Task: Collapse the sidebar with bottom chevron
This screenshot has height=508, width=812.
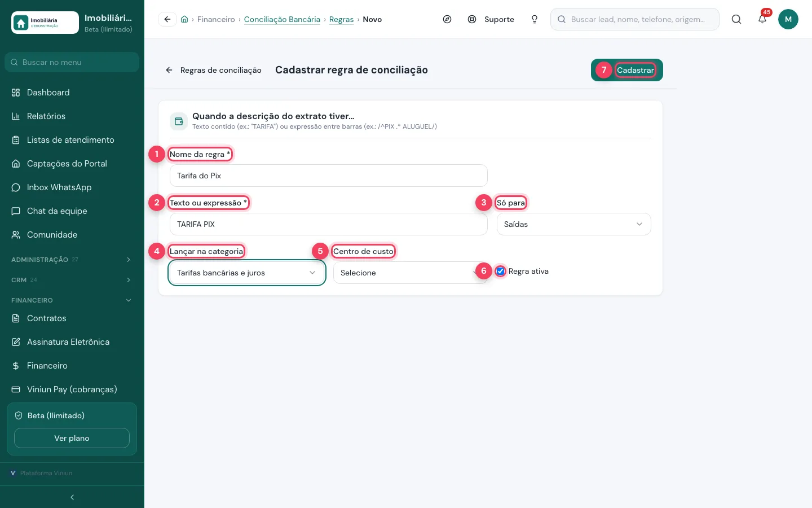Action: pos(72,497)
